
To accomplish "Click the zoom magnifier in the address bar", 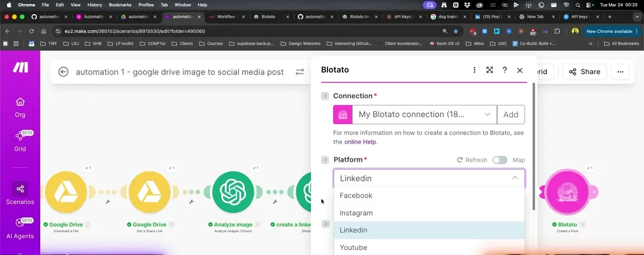I will pos(445,31).
